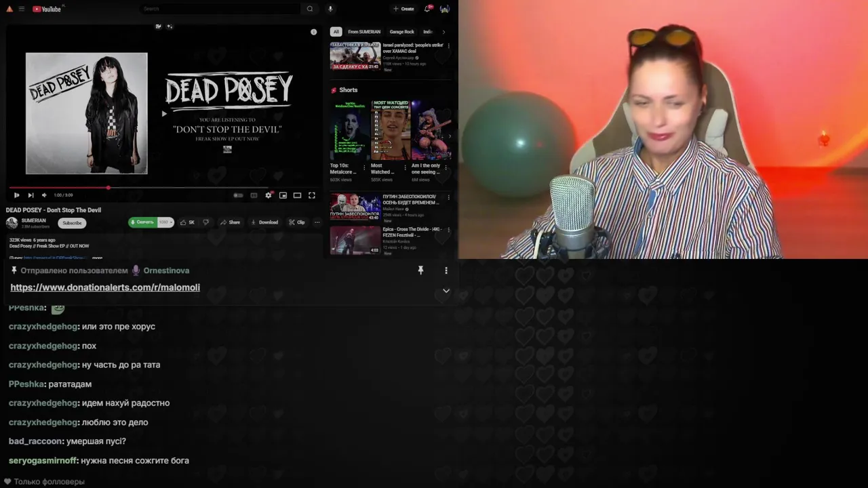Viewport: 868px width, 488px height.
Task: Collapse the pinned message chevron
Action: [446, 291]
